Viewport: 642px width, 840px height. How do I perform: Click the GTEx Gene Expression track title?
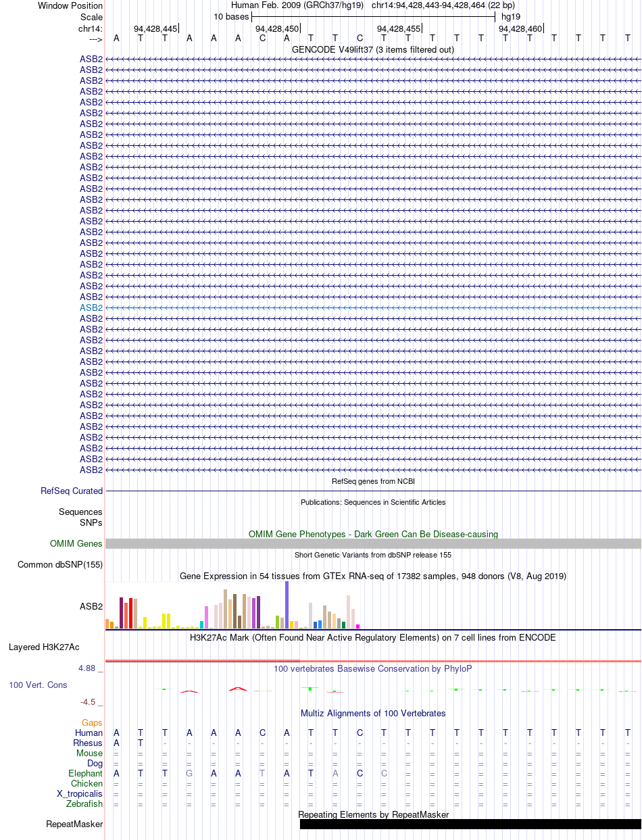373,576
